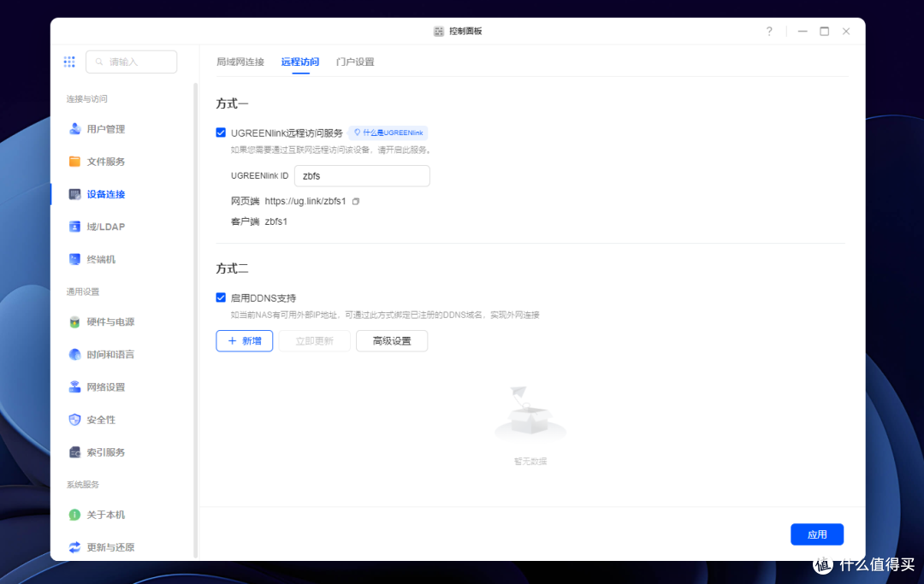Screen dimensions: 924x584
Task: Click the 新增 button
Action: coord(245,341)
